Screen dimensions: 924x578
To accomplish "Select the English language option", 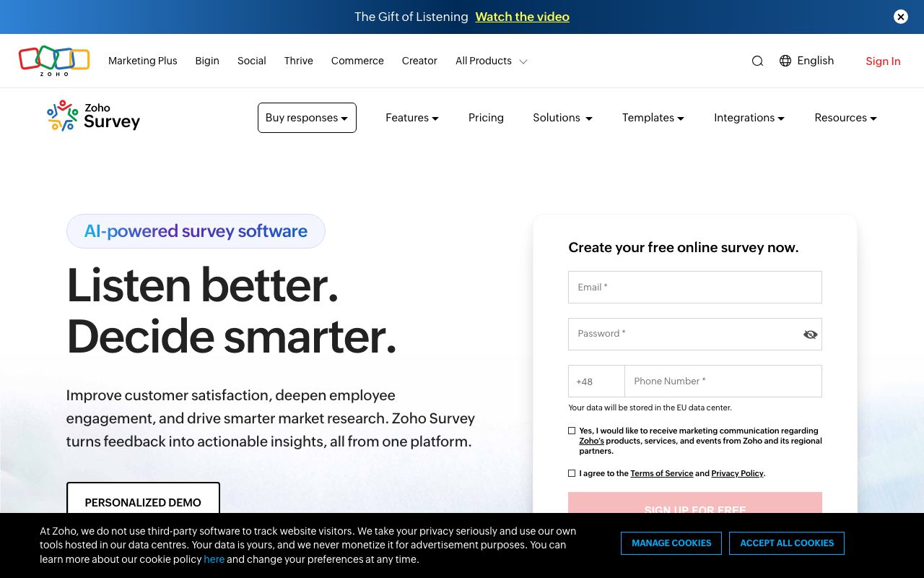I will [x=816, y=61].
